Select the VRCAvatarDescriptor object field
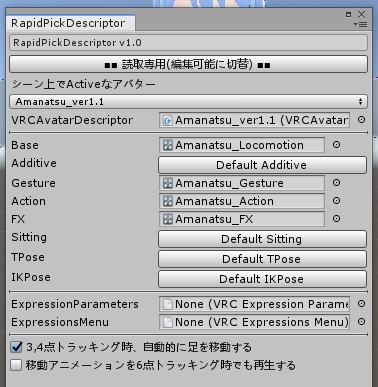The height and width of the screenshot is (387, 378). [x=254, y=120]
